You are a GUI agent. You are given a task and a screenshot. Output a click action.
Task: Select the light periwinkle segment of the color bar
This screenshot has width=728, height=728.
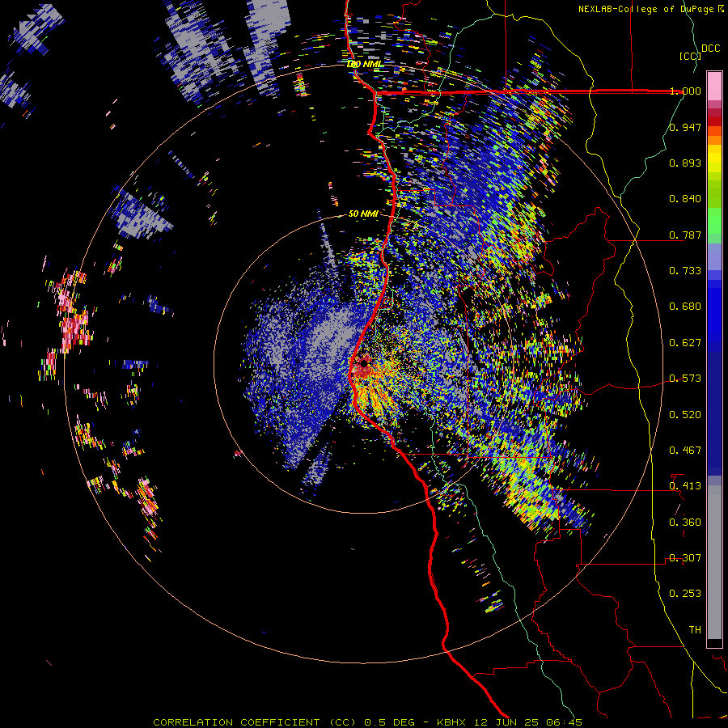[714, 256]
